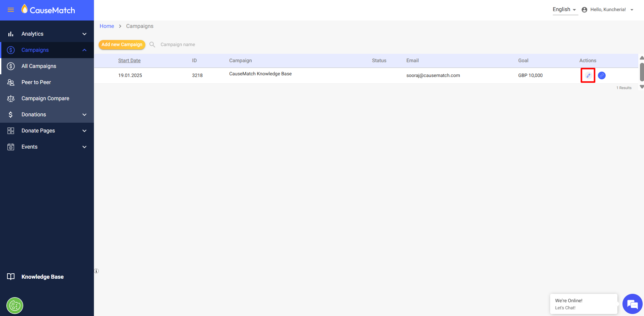Click the user account avatar icon
The height and width of the screenshot is (316, 644).
click(584, 10)
